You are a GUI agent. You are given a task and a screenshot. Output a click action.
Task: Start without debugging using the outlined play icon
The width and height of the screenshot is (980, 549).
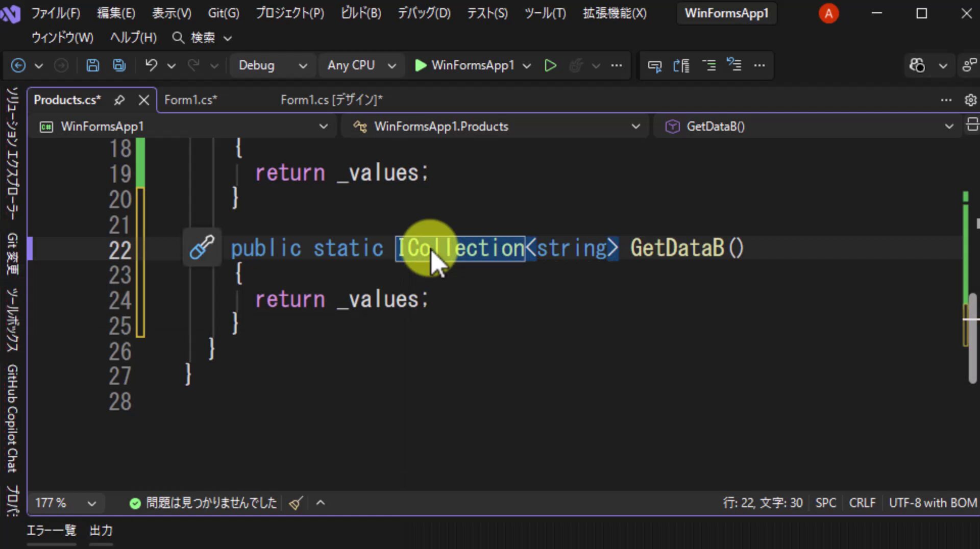pos(550,65)
